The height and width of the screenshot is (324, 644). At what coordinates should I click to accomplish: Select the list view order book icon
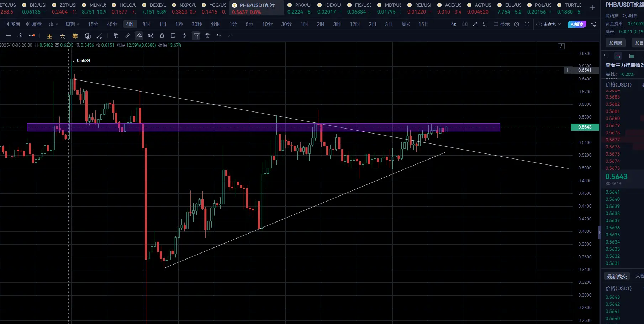632,56
